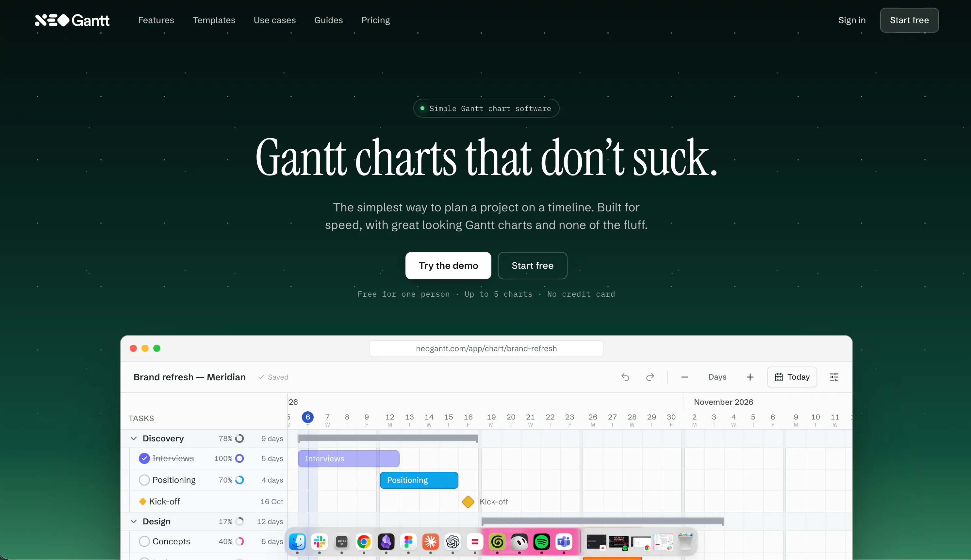Click Start free in the header
The width and height of the screenshot is (971, 560).
click(x=909, y=20)
